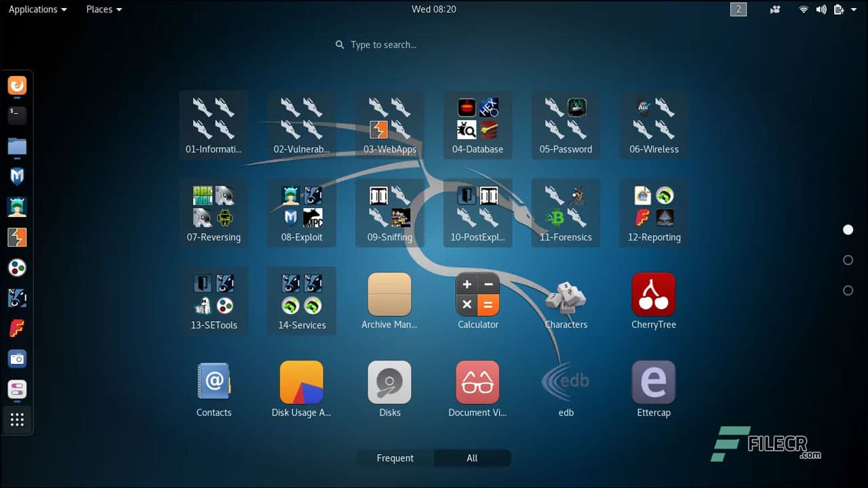The image size is (868, 488).
Task: Open Disk Usage Analyzer
Action: point(302,382)
